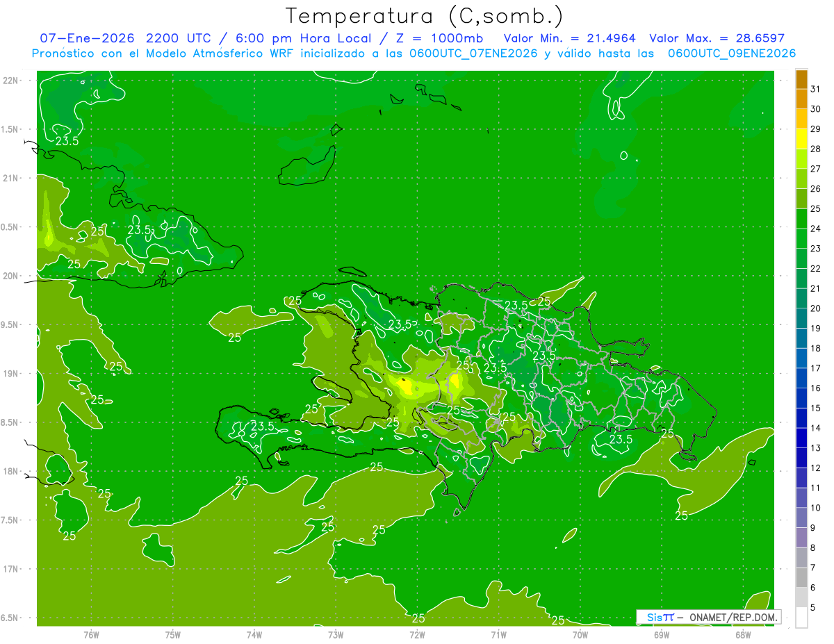This screenshot has height=644, width=834.
Task: Click the colorbar label '11'
Action: pyautogui.click(x=816, y=488)
